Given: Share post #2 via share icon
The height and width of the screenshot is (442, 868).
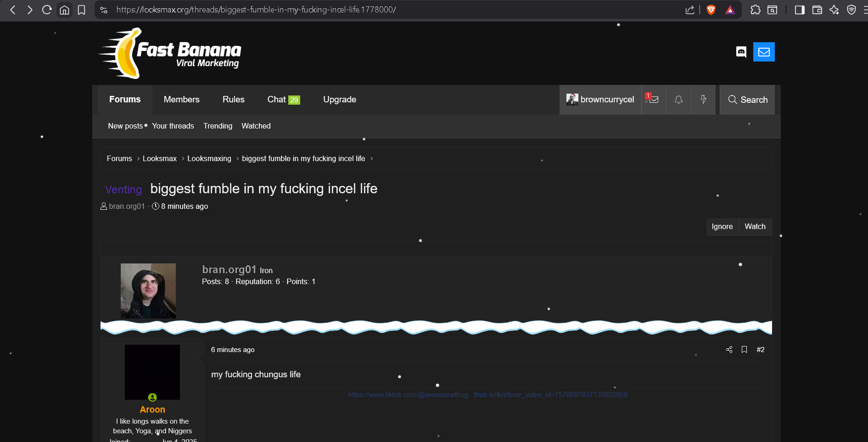Looking at the screenshot, I should 729,350.
